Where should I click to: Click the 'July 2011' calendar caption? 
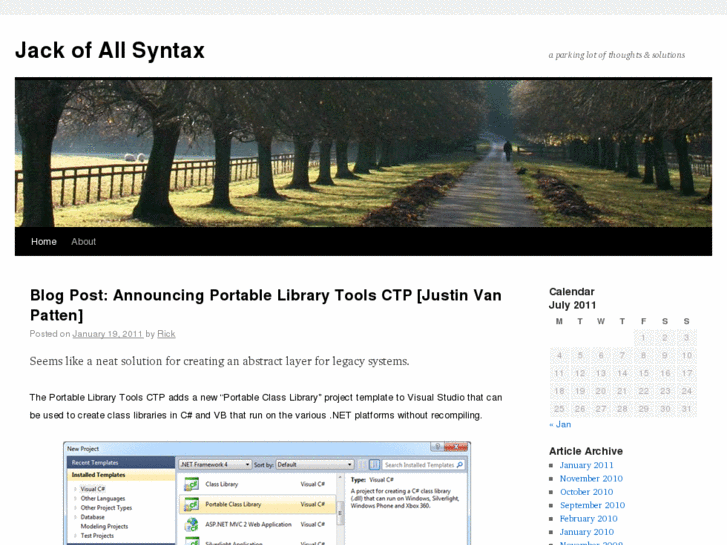(573, 305)
